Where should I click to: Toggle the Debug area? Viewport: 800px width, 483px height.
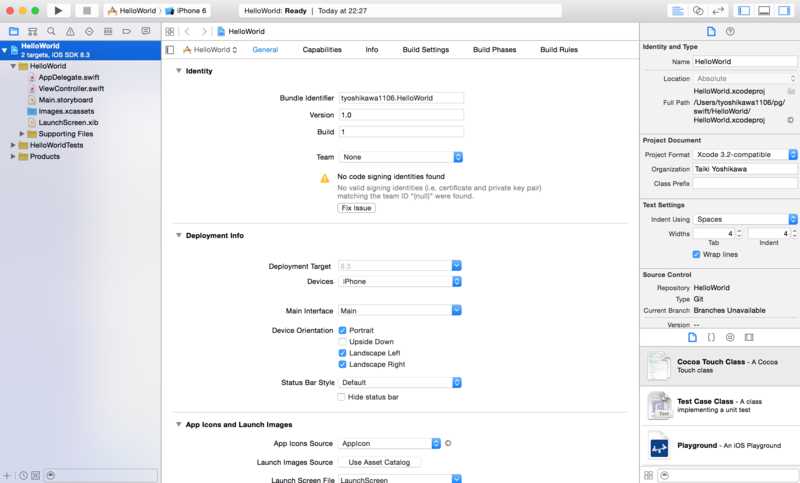(764, 11)
